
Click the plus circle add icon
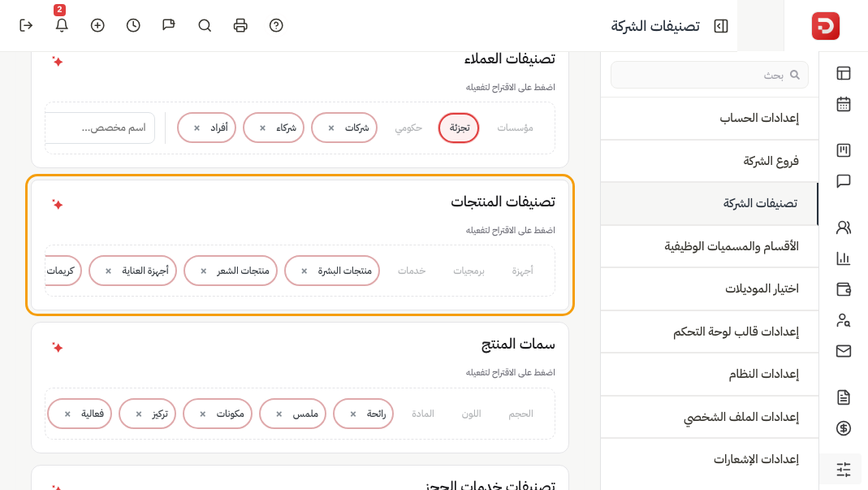(x=97, y=25)
